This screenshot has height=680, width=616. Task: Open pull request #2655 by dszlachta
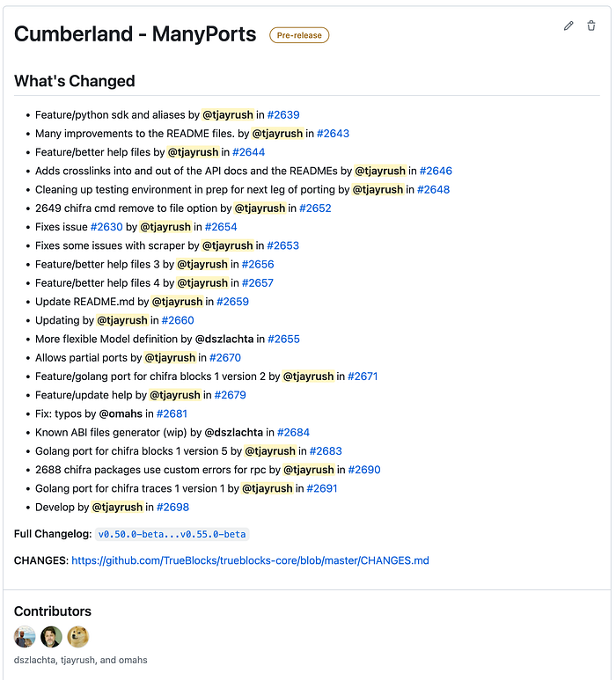(283, 340)
